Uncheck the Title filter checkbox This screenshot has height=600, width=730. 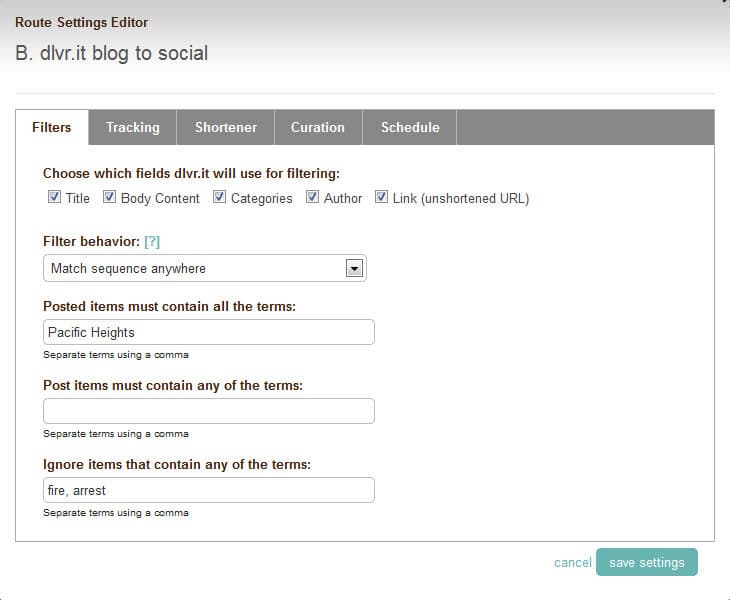tap(54, 197)
